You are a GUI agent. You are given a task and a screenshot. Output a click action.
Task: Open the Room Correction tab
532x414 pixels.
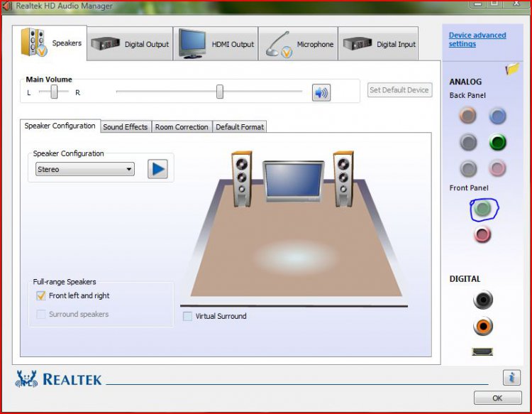point(182,127)
